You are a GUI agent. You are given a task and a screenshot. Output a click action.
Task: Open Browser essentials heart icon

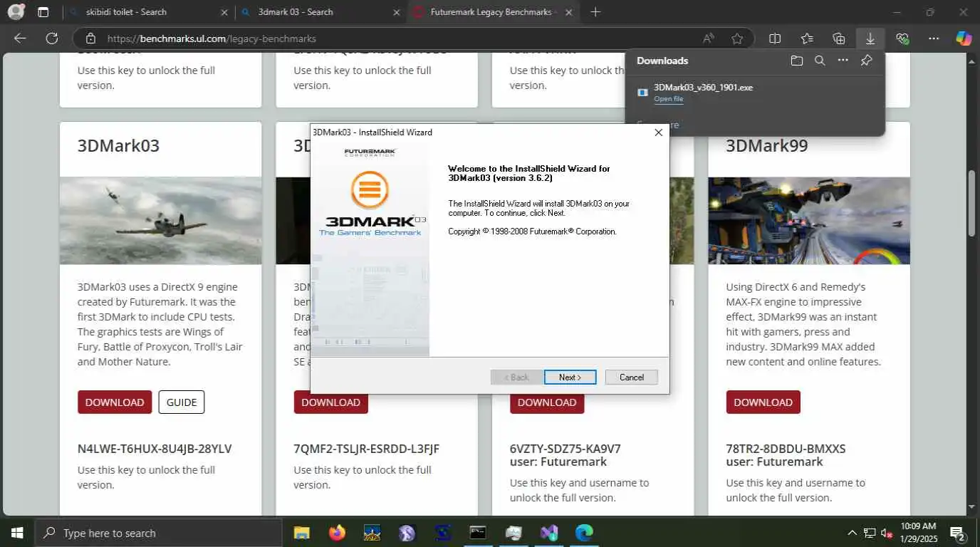(x=902, y=38)
